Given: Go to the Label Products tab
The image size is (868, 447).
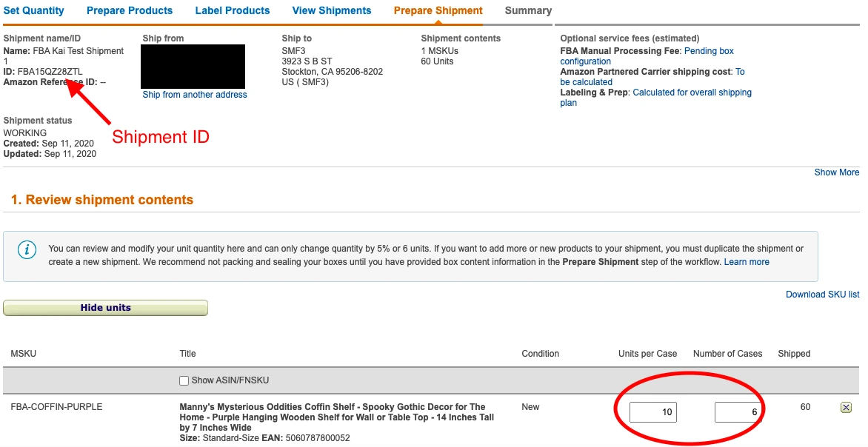Looking at the screenshot, I should point(233,10).
